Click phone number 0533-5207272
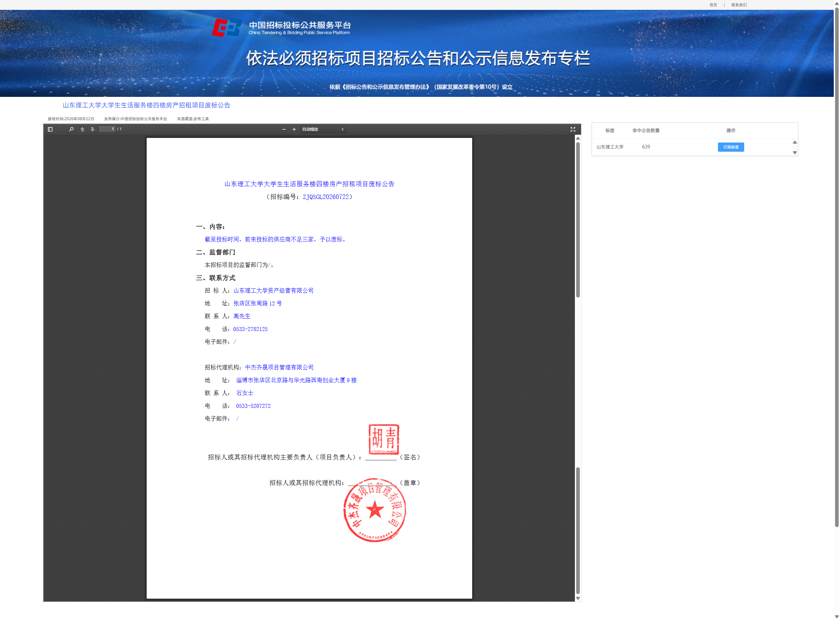 (253, 406)
